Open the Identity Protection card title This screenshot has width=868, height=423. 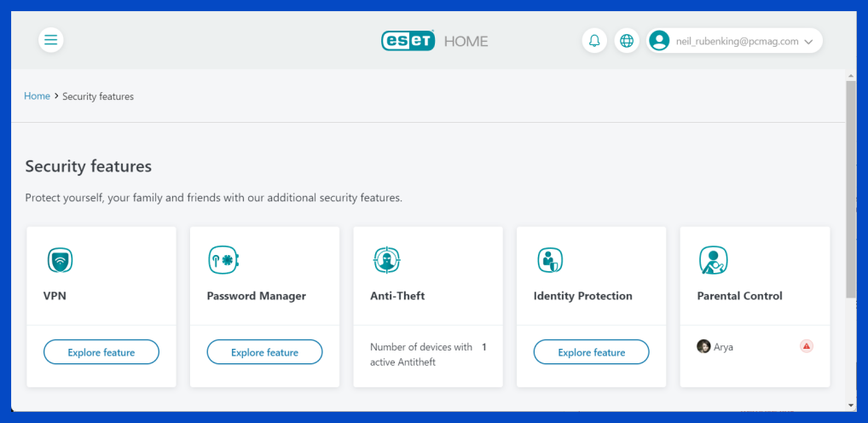coord(583,296)
